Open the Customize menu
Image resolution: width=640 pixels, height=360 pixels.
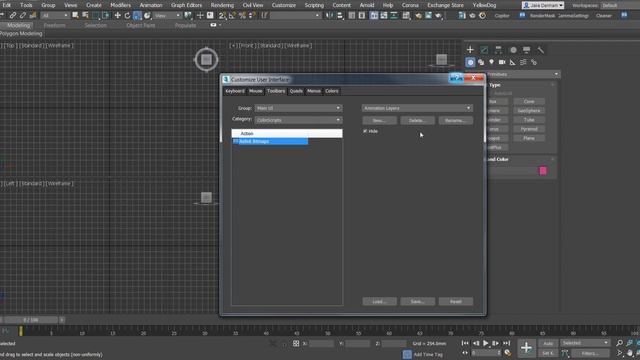284,5
